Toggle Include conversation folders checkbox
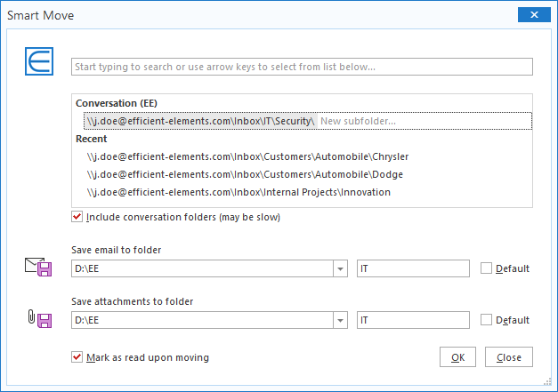The image size is (558, 392). (77, 217)
